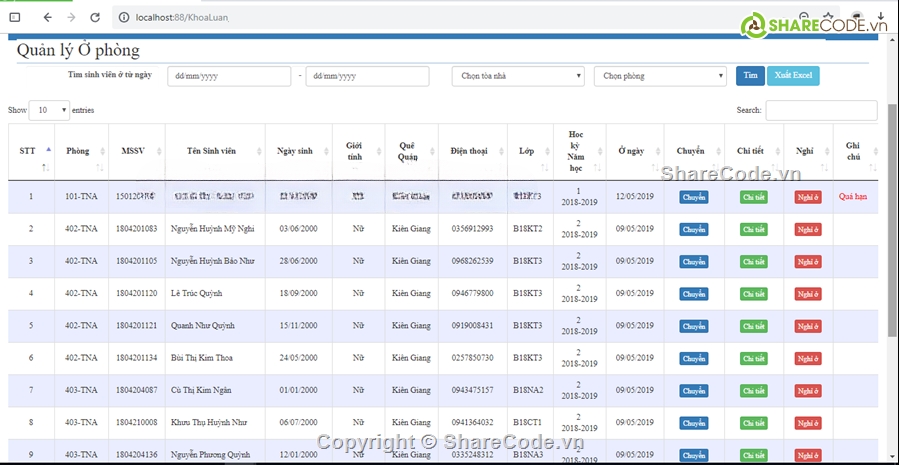Click Nghỉ ở in row 101-TNA
The width and height of the screenshot is (899, 465).
[x=808, y=197]
